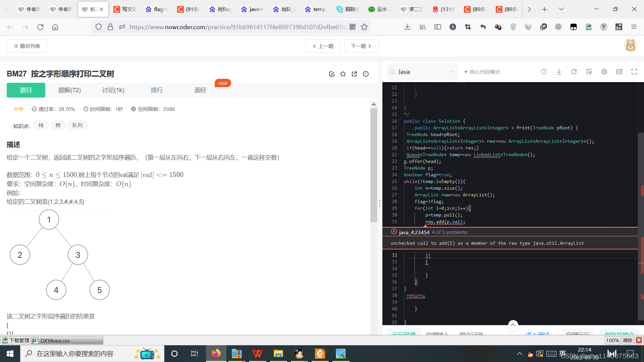644x362 pixels.
Task: Click the editor download code icon
Action: [x=559, y=72]
